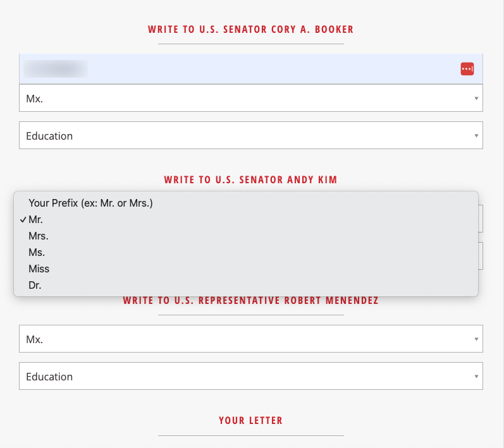Click 'Write to U.S. Senator Cory A. Booker' heading
The width and height of the screenshot is (504, 448).
point(250,29)
